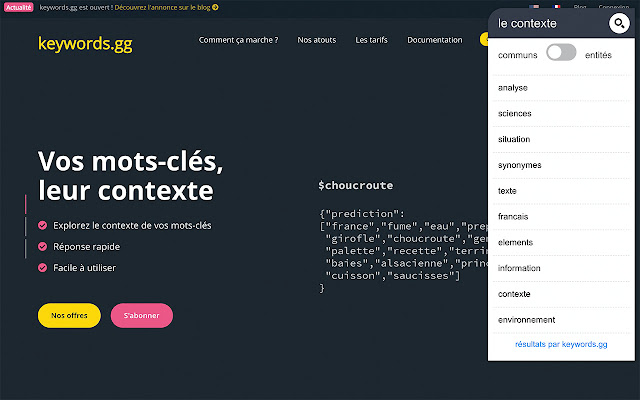Select the 'sciences' result
This screenshot has width=640, height=400.
pos(561,113)
